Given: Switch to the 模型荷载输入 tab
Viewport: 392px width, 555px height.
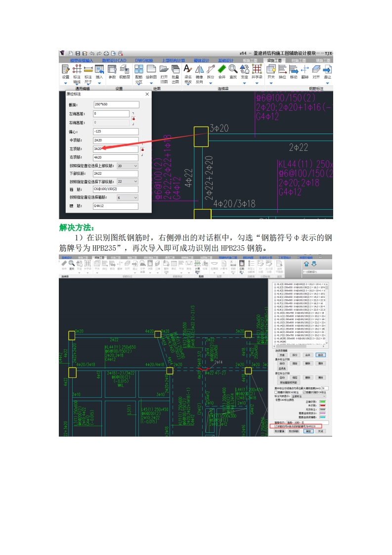Looking at the screenshot, I should pyautogui.click(x=82, y=60).
